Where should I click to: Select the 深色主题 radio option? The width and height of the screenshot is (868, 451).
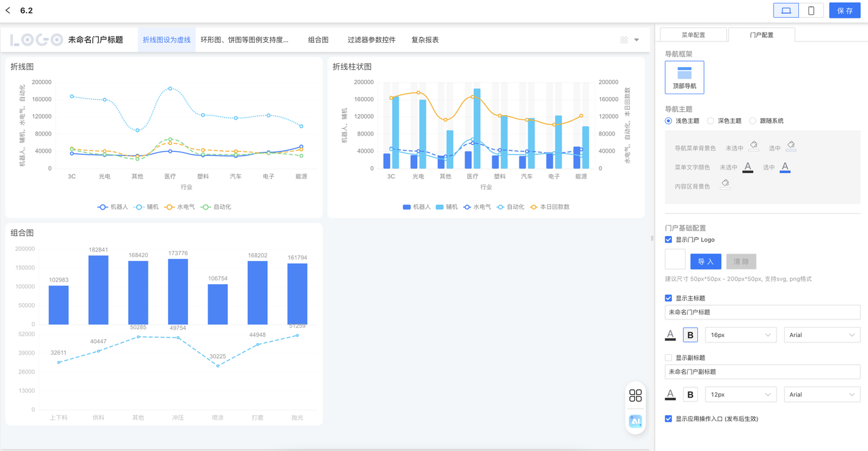point(711,121)
